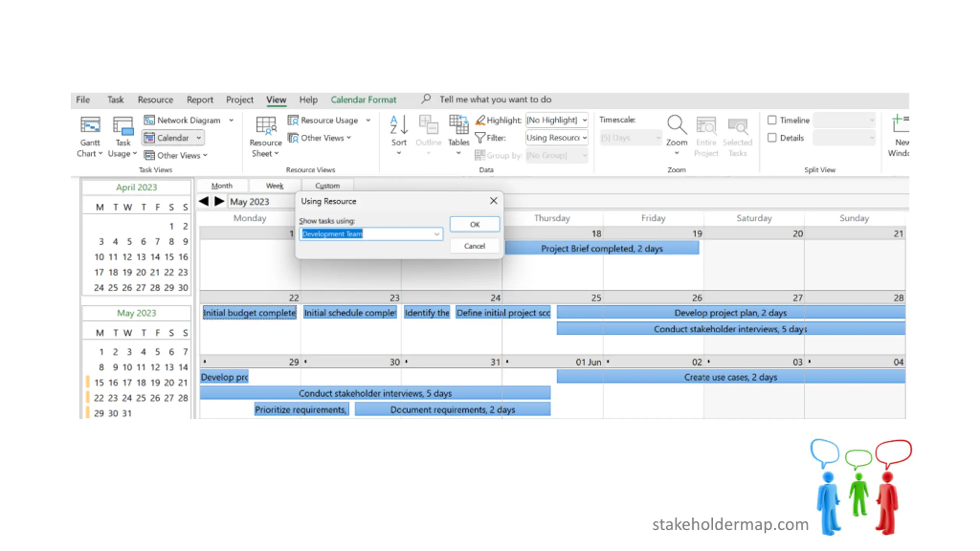Select Initial budget complete task bar
Screen dimensions: 980x551
(x=250, y=313)
